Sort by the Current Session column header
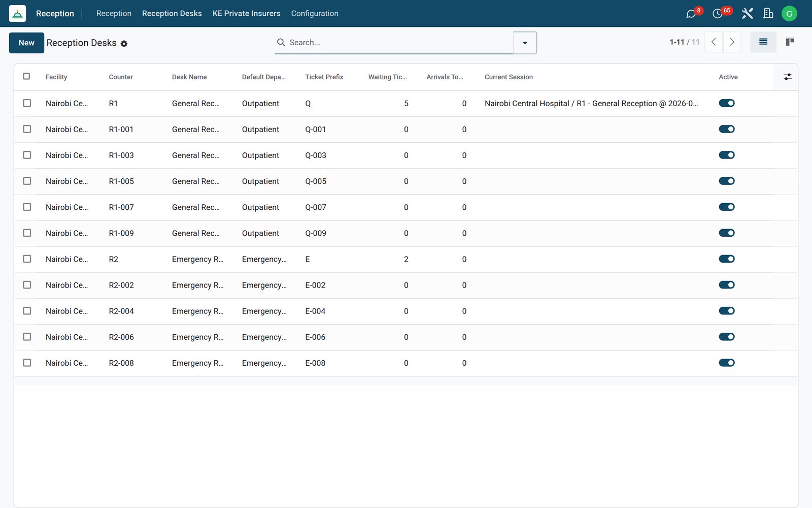 (x=509, y=77)
